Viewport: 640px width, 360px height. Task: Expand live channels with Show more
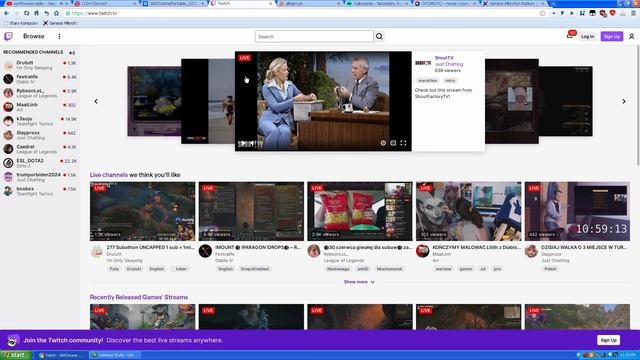[359, 282]
